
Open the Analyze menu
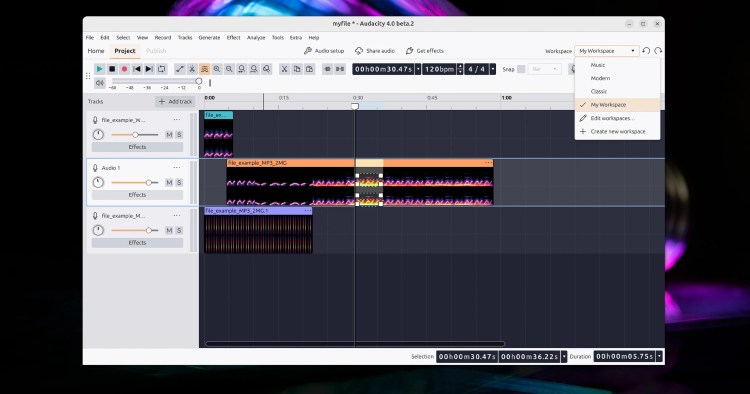pyautogui.click(x=256, y=37)
